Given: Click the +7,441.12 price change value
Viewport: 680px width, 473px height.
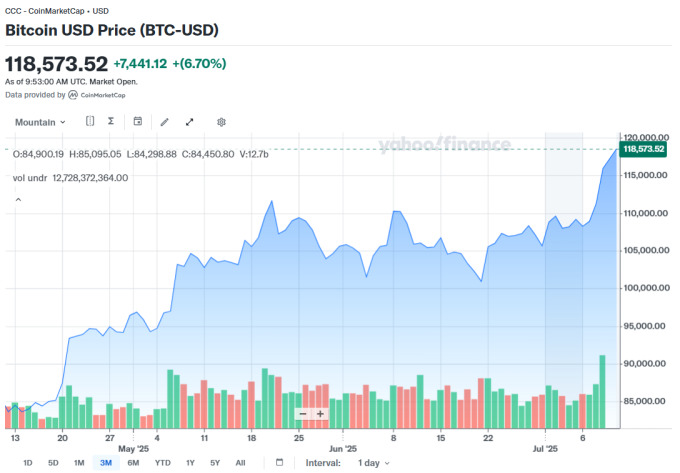Looking at the screenshot, I should (x=140, y=64).
